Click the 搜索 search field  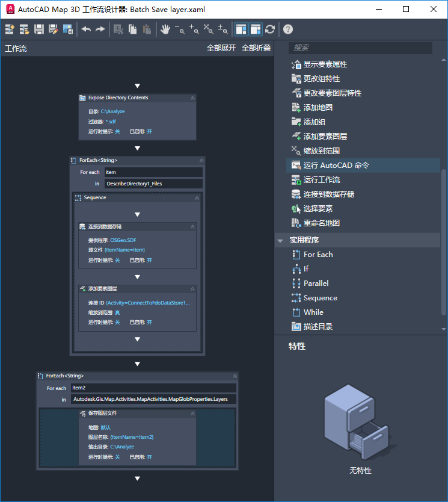[x=360, y=48]
